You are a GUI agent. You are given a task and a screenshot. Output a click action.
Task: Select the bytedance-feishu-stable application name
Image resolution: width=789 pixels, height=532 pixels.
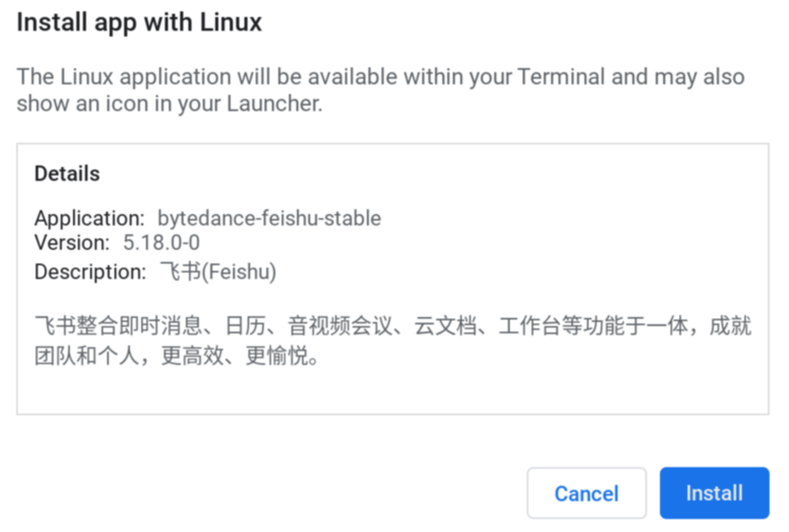(269, 218)
